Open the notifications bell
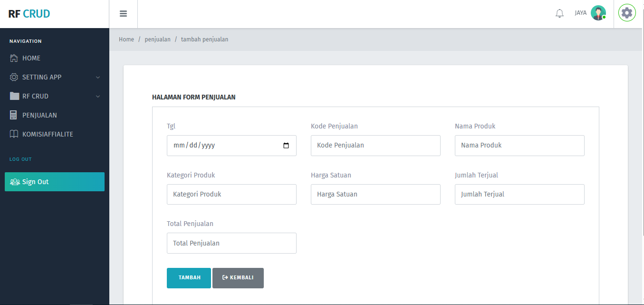644x305 pixels. [x=559, y=13]
